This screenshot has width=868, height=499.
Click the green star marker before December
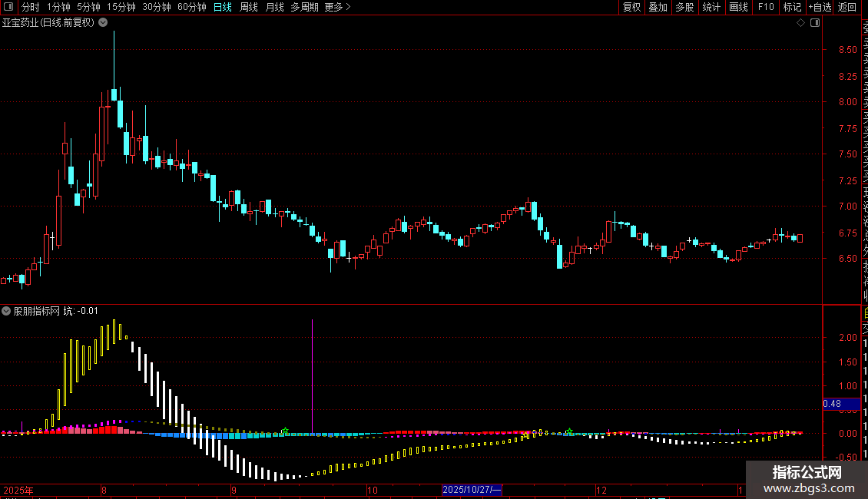[569, 431]
